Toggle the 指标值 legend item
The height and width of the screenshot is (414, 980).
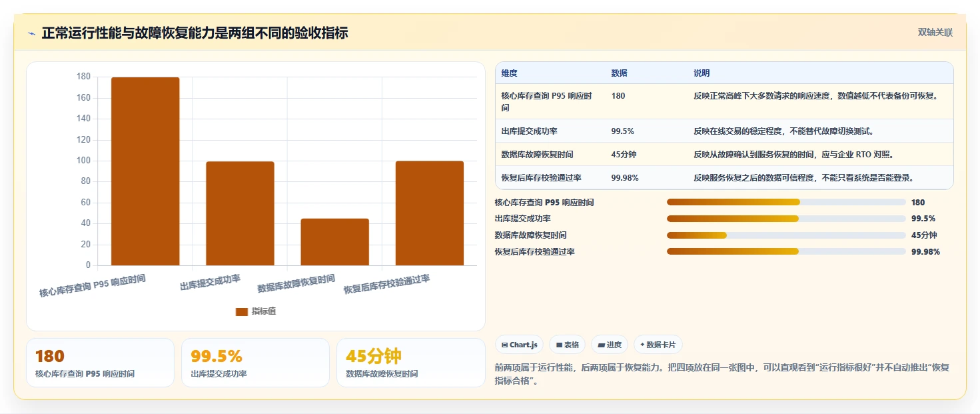(x=256, y=311)
